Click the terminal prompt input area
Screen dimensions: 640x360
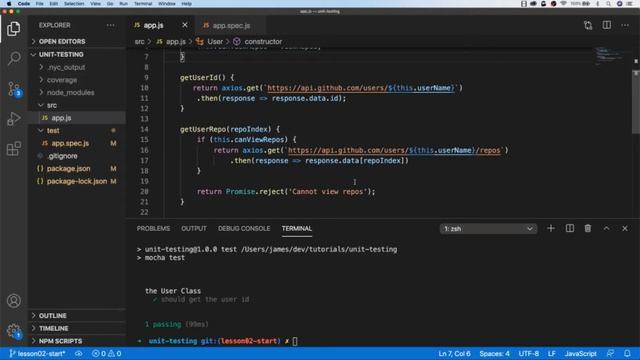click(x=295, y=341)
